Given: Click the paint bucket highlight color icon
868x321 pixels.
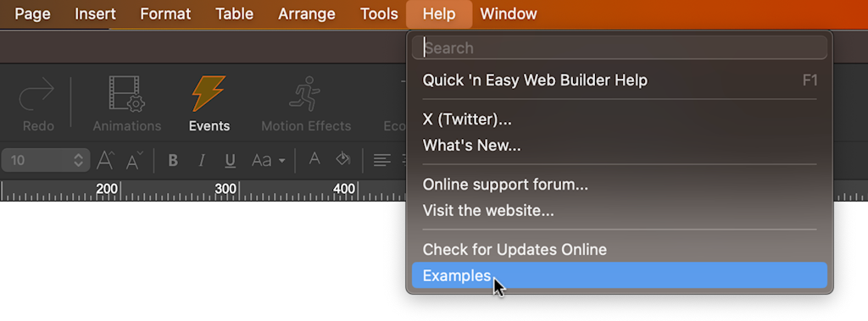Looking at the screenshot, I should point(343,159).
